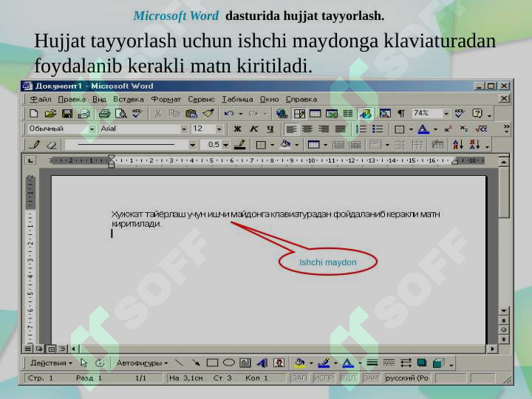The width and height of the screenshot is (532, 399).
Task: Apply bulleted list formatting
Action: 378,129
